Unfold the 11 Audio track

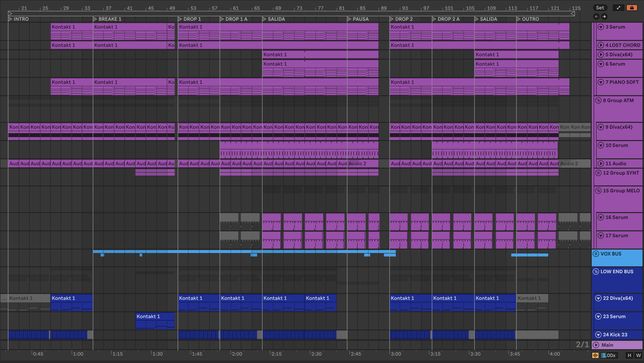click(x=601, y=164)
